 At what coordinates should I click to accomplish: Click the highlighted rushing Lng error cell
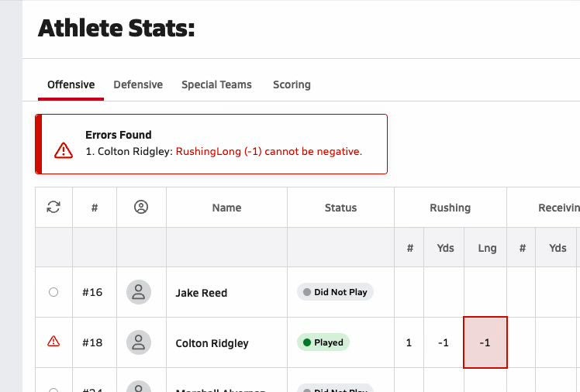pos(485,342)
